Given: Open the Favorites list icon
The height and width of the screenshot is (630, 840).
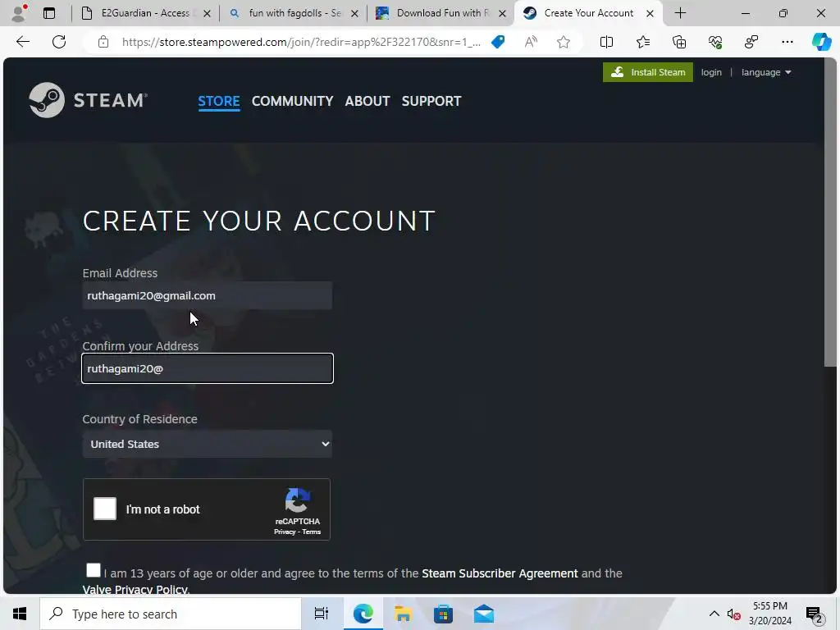Looking at the screenshot, I should (643, 42).
